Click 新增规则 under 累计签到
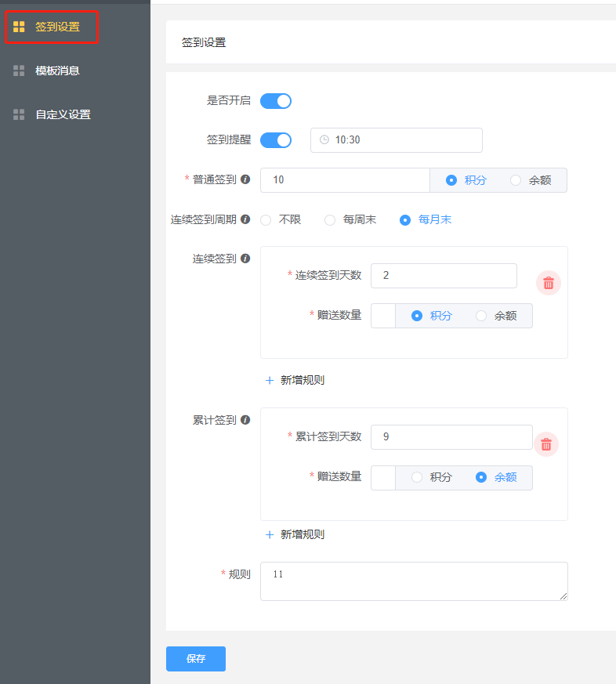 295,534
